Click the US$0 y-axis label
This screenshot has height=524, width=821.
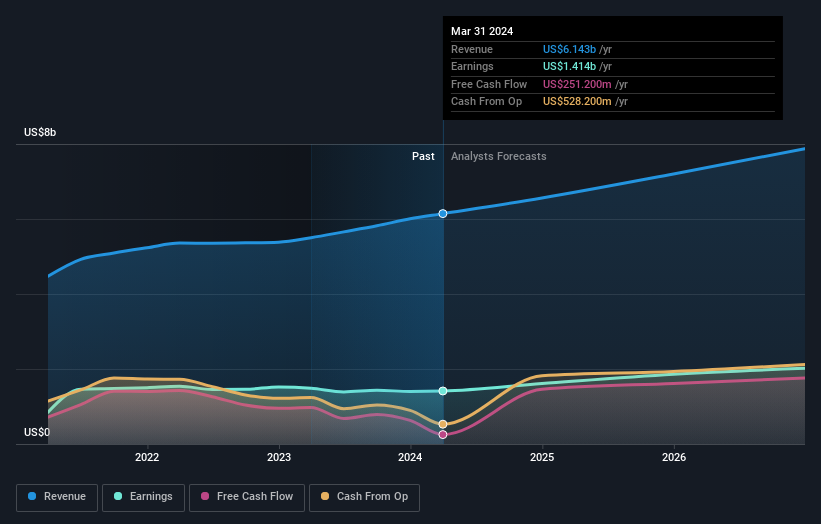tap(37, 432)
